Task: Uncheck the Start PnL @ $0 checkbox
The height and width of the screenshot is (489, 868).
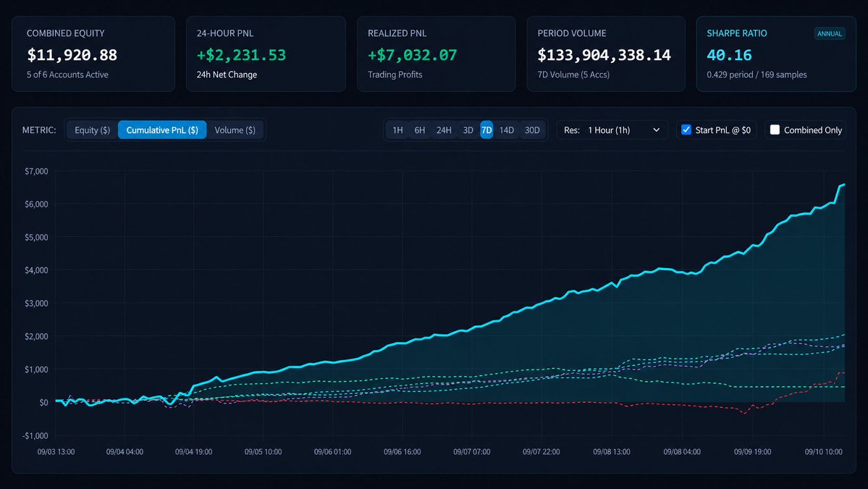Action: click(686, 130)
